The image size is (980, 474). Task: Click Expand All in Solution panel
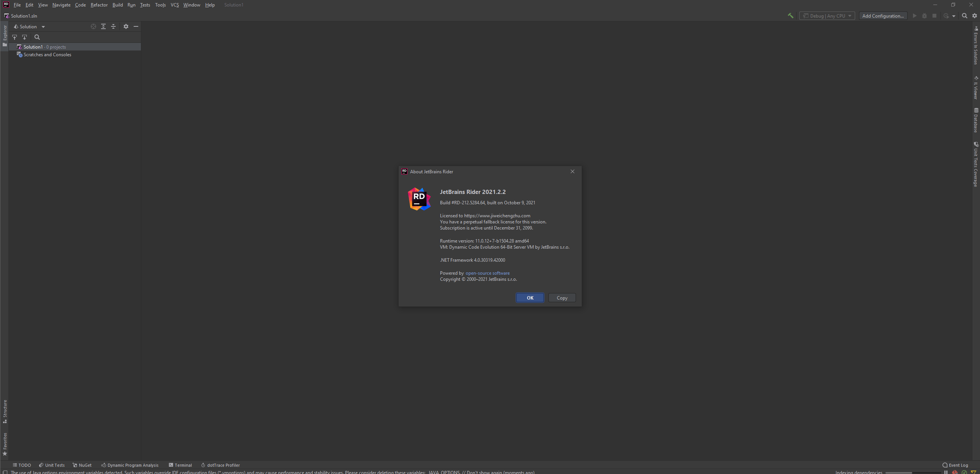[x=103, y=26]
